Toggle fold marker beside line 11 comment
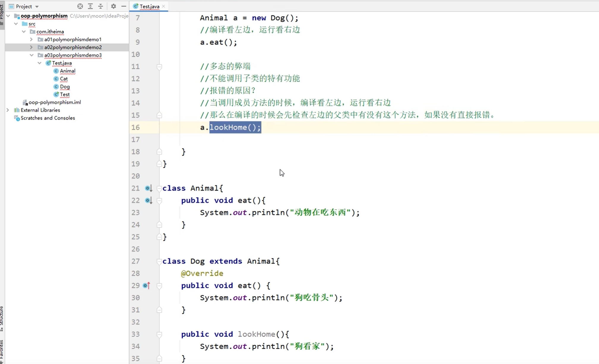The image size is (599, 364). [159, 67]
